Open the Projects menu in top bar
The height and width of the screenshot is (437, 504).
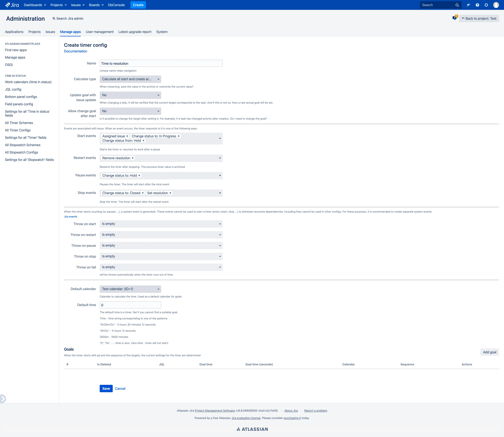coord(59,5)
